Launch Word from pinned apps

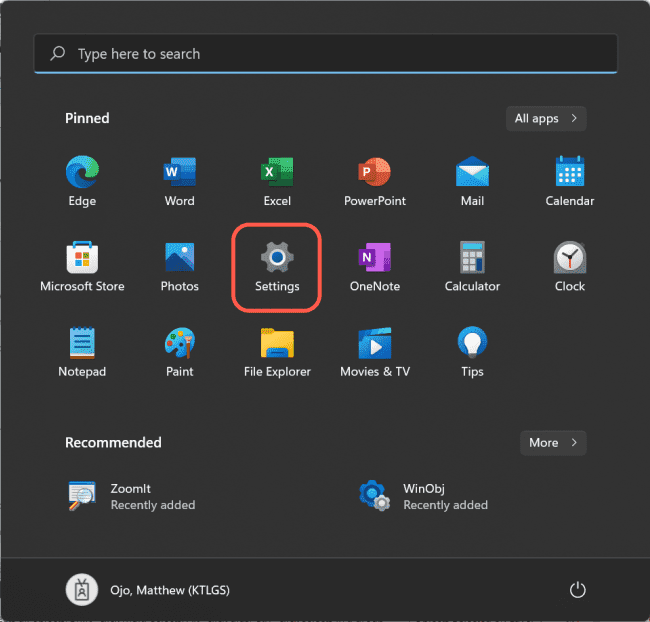click(179, 174)
